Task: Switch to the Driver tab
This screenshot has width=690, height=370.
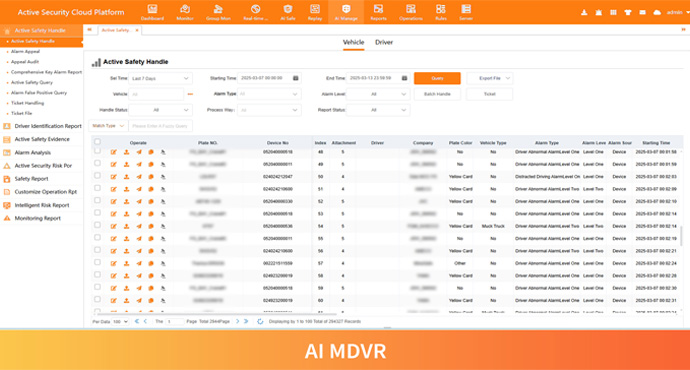Action: 384,42
